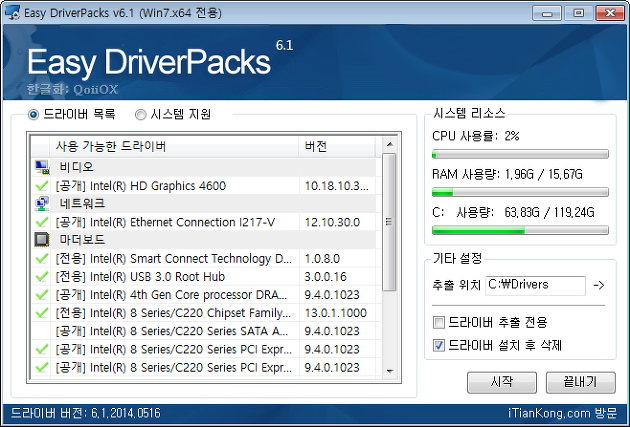Image resolution: width=630 pixels, height=427 pixels.
Task: Click the driver list scrollbar thumb
Action: [389, 222]
